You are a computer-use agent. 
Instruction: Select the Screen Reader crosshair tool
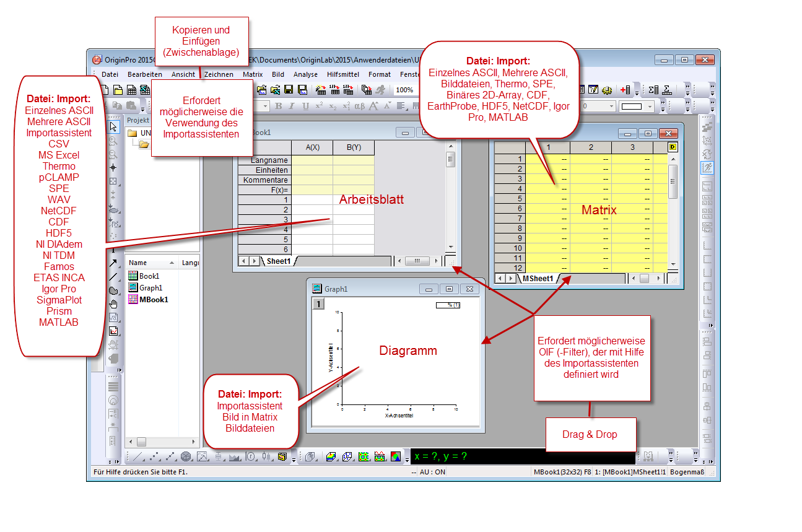(113, 167)
